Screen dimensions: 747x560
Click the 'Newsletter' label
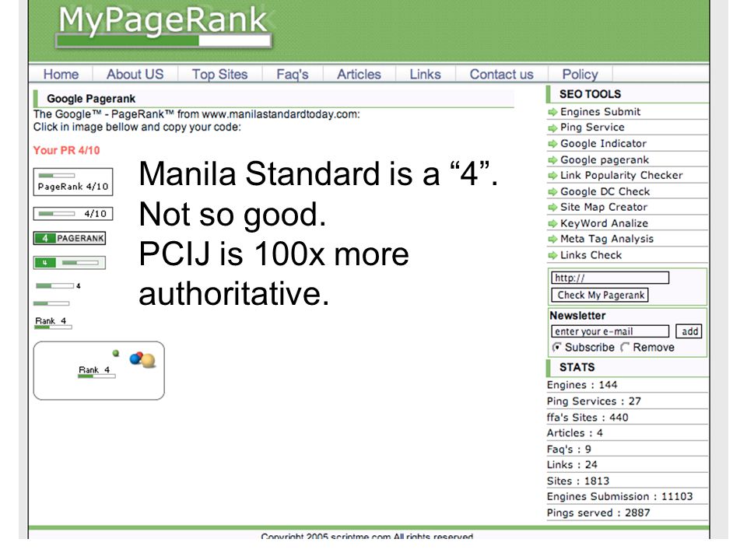[x=577, y=316]
